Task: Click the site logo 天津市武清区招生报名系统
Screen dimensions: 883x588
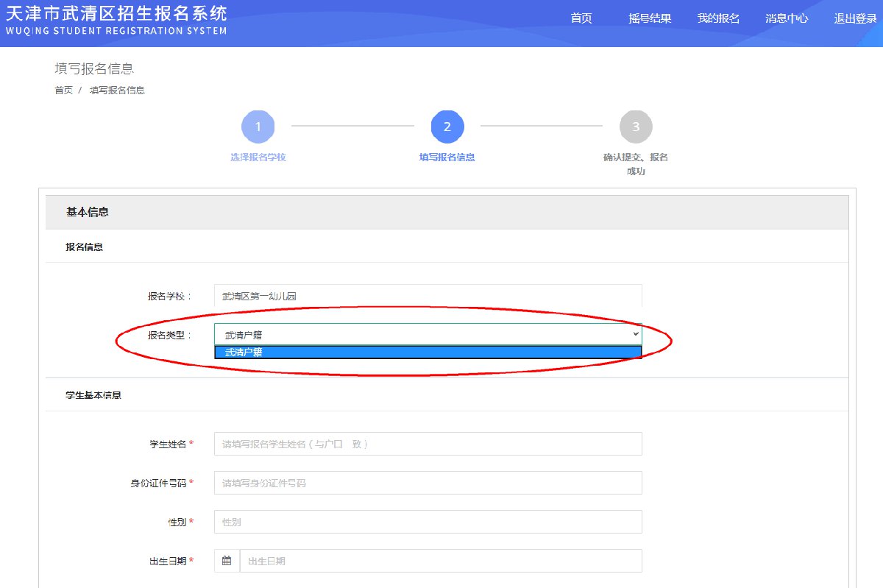Action: 116,20
